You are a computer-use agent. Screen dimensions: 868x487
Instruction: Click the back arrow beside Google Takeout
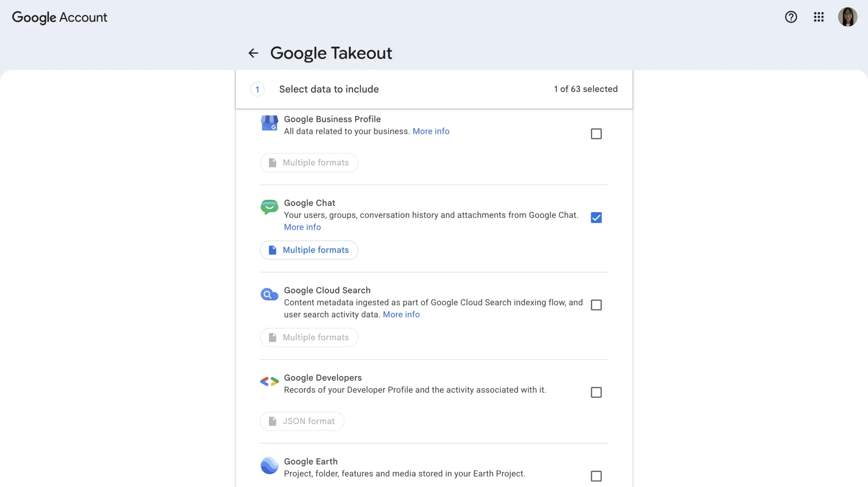click(x=253, y=53)
